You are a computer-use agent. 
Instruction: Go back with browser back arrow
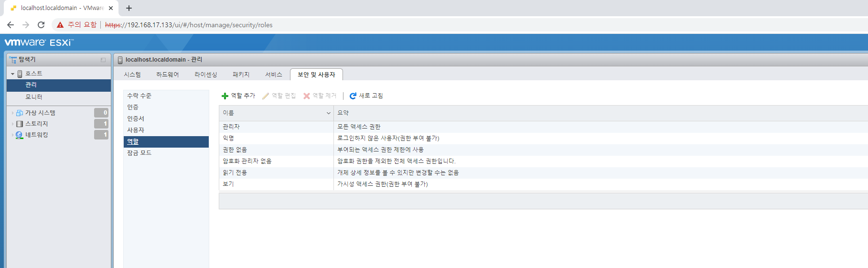tap(11, 25)
